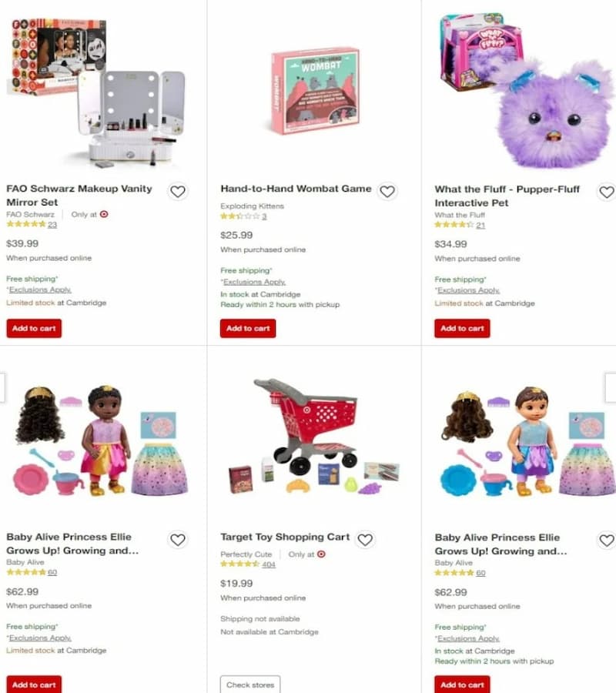Open Hand-to-Hand Wombat Game title
Viewport: 616px width, 693px height.
click(296, 189)
